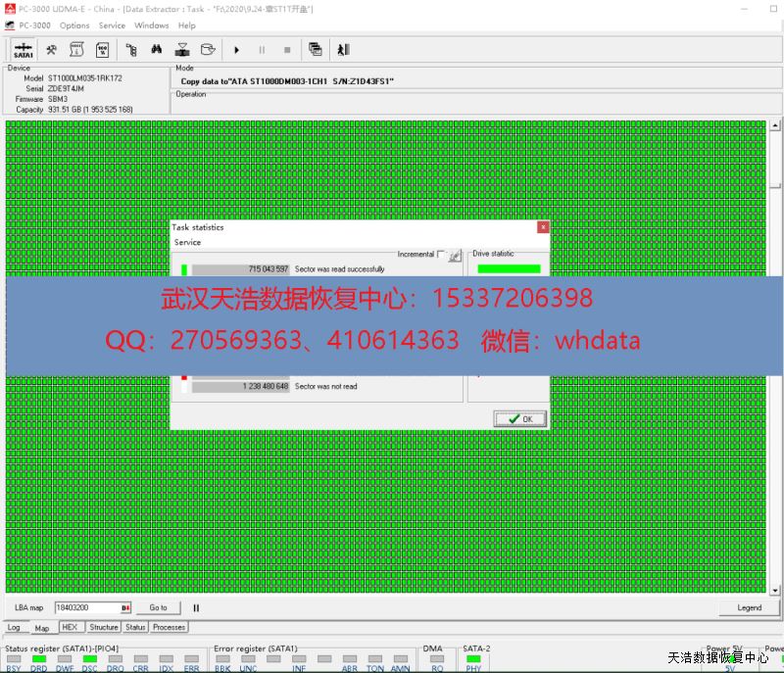Click the Legend button
The height and width of the screenshot is (673, 784).
pos(749,607)
